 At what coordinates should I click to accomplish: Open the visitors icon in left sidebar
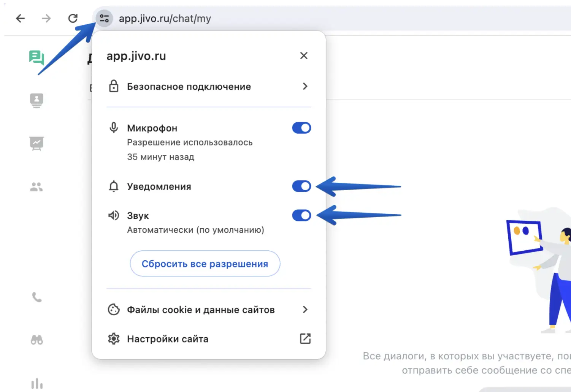(x=36, y=101)
